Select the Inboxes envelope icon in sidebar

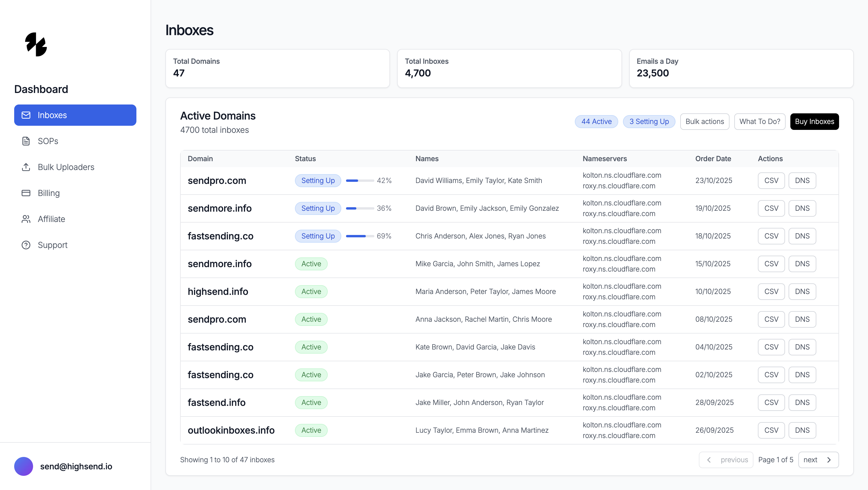[26, 115]
